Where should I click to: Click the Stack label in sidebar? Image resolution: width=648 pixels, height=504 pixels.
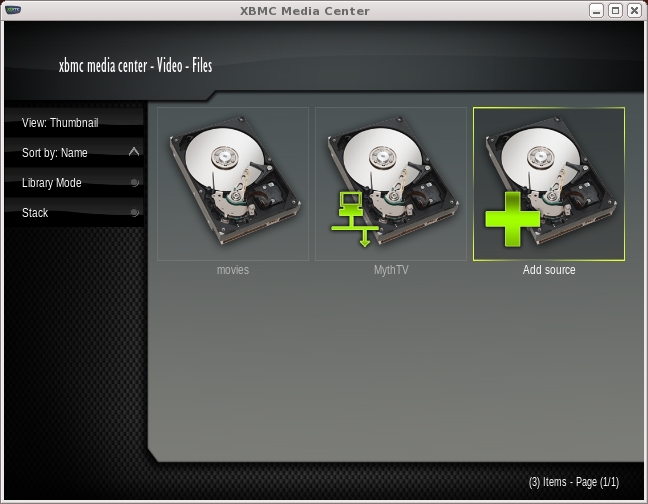[35, 213]
